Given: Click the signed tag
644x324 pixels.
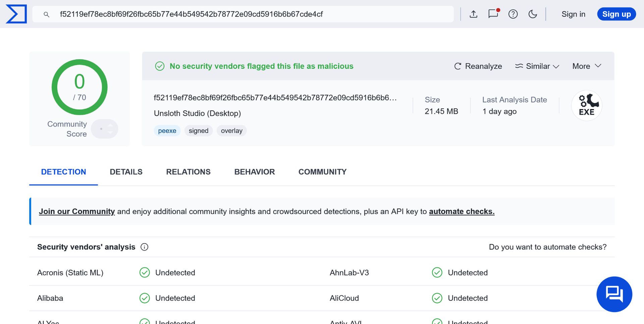Looking at the screenshot, I should coord(199,131).
